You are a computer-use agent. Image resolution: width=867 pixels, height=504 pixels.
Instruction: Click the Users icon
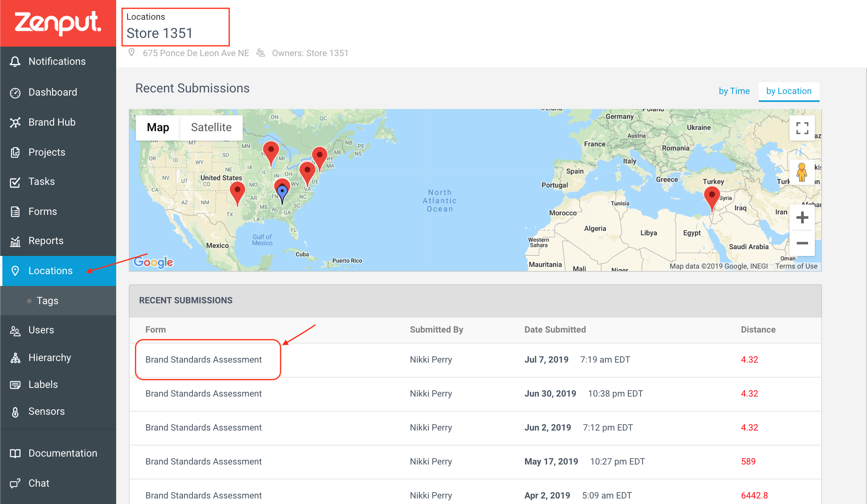tap(15, 330)
